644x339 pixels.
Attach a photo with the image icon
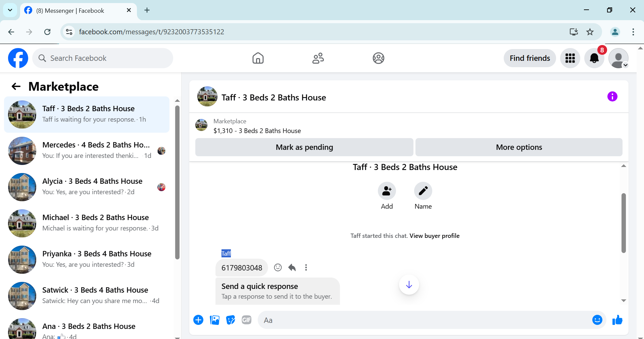(x=214, y=320)
